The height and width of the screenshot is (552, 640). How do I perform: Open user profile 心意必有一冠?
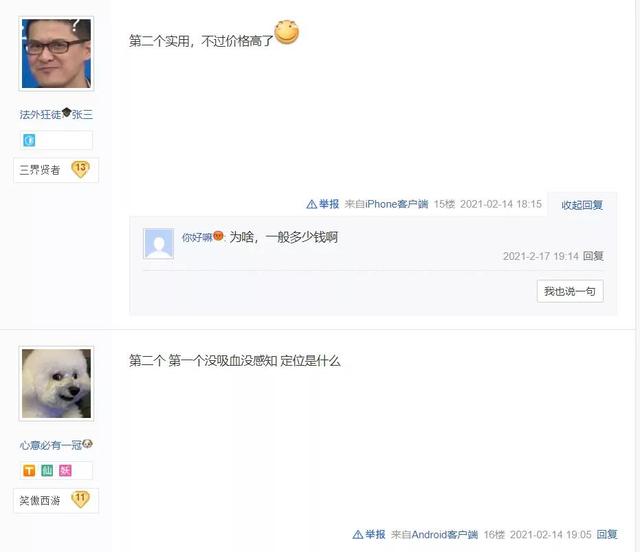[x=56, y=444]
